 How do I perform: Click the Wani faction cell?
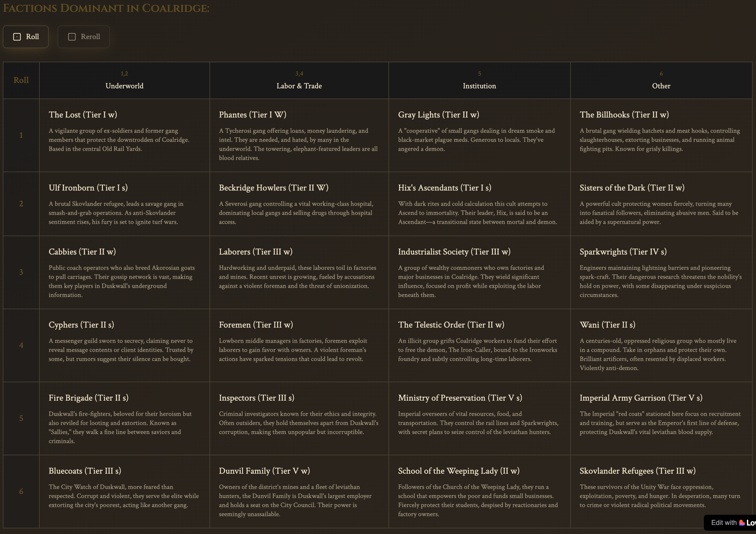[661, 345]
